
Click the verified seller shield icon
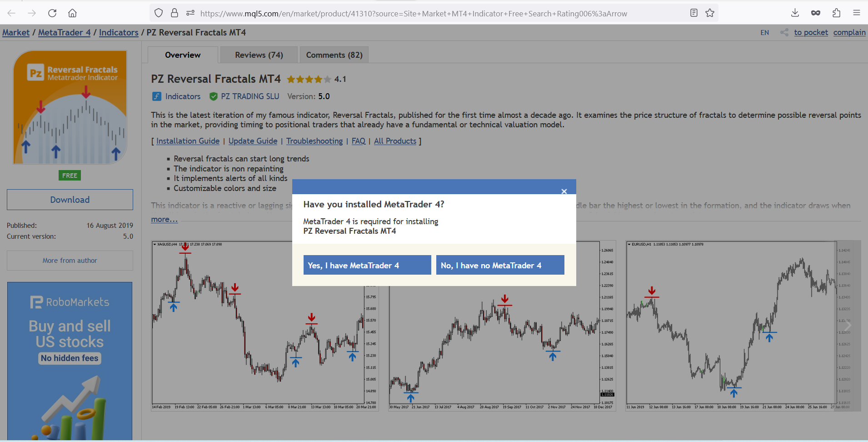213,96
